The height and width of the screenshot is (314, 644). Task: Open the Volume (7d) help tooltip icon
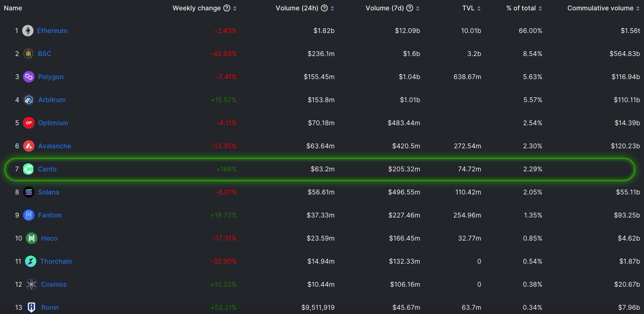point(410,8)
